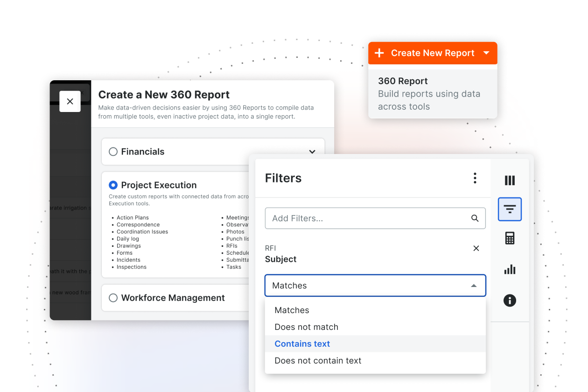Click the info icon in the sidebar
Image resolution: width=588 pixels, height=392 pixels.
pyautogui.click(x=510, y=301)
